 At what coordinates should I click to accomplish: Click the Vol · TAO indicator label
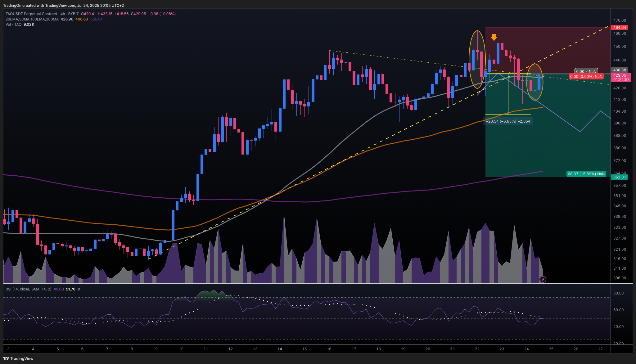click(x=13, y=25)
